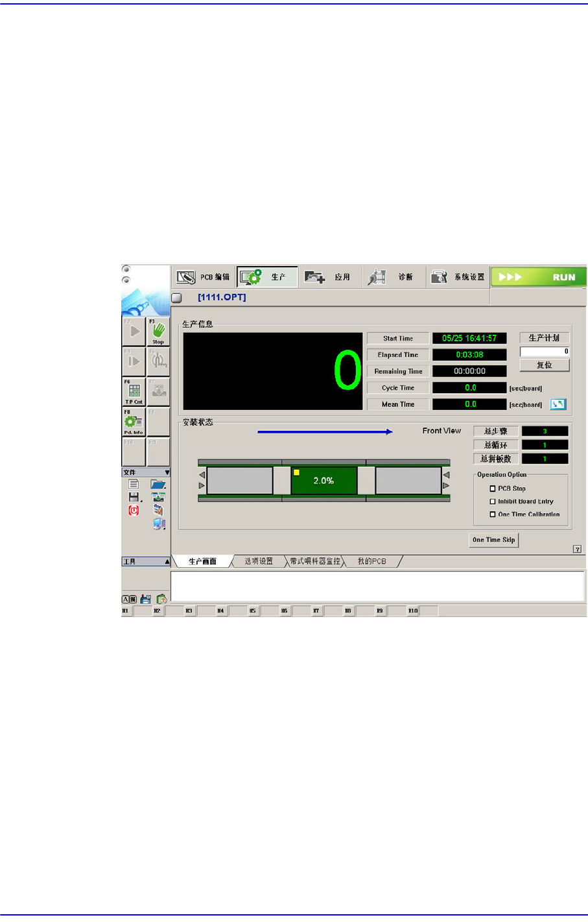
Task: Click the [1111.OPT] file name
Action: [x=222, y=298]
